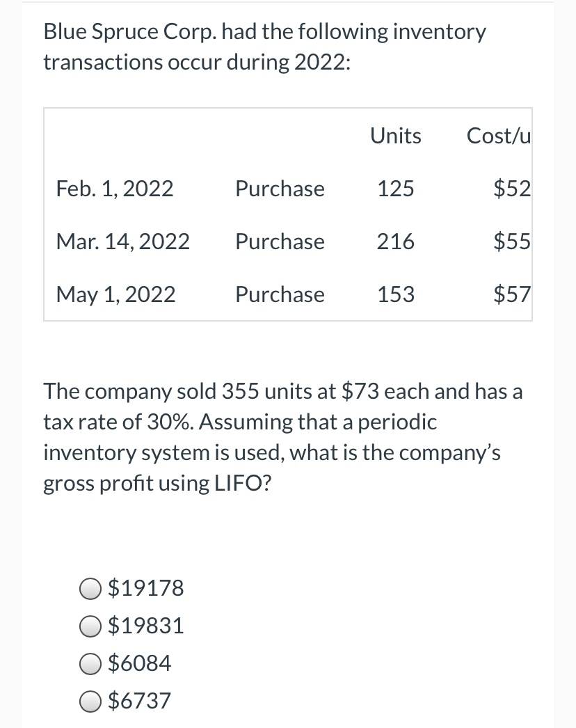
Task: Click the $6084 answer label text
Action: click(139, 663)
